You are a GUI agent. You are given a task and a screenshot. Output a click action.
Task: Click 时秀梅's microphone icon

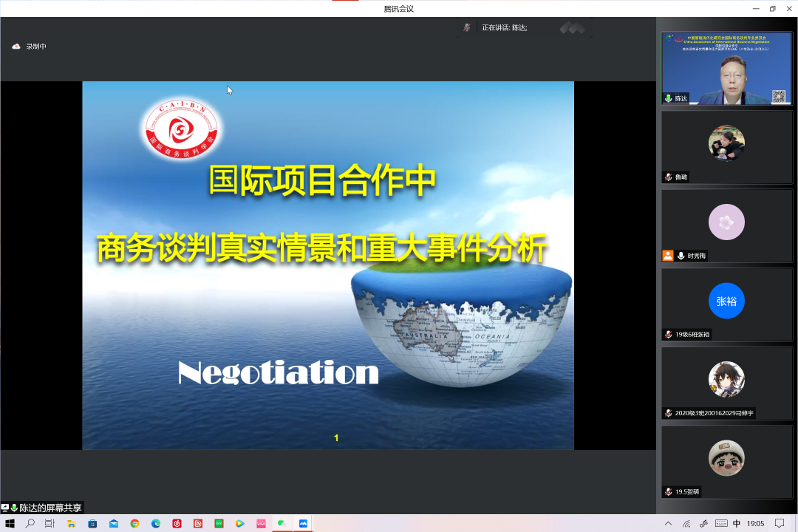[681, 256]
